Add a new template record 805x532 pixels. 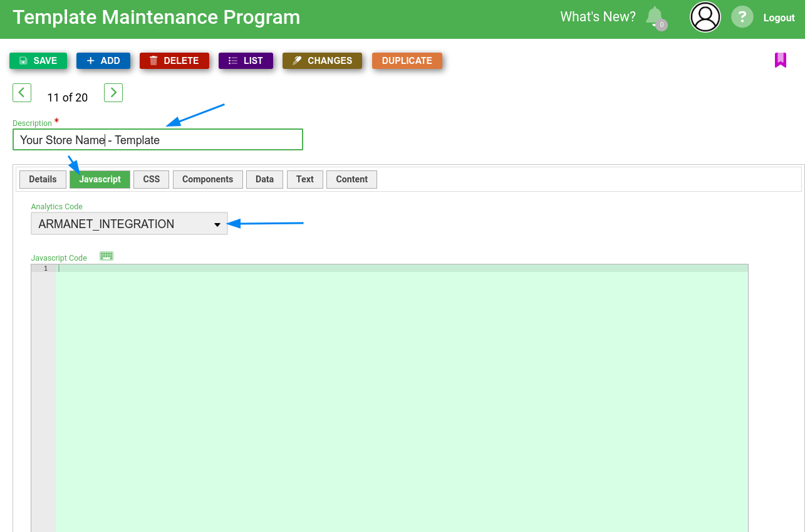pyautogui.click(x=103, y=61)
